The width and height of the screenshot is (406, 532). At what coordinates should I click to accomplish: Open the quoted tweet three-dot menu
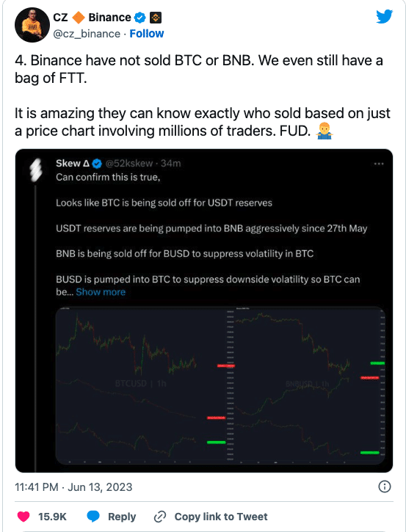click(379, 164)
